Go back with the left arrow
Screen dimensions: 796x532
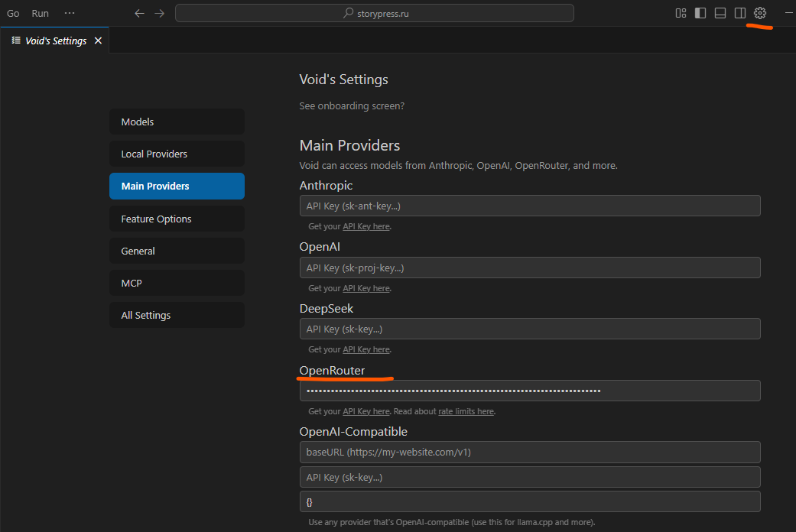point(139,13)
